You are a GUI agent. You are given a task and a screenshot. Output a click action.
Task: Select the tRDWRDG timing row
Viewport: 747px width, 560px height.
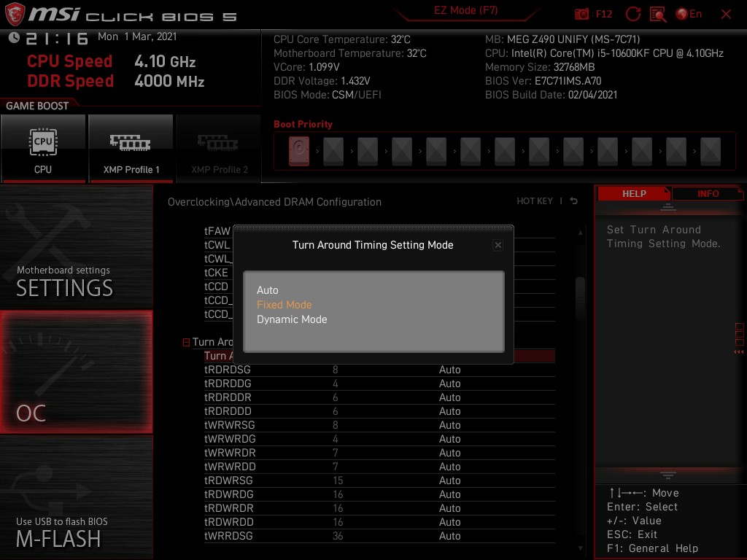pos(379,494)
